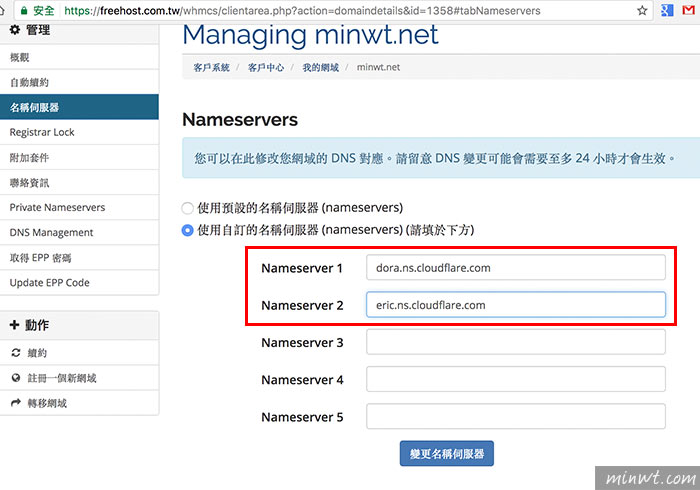Open 概觀 overview menu item
This screenshot has height=490, width=700.
79,57
